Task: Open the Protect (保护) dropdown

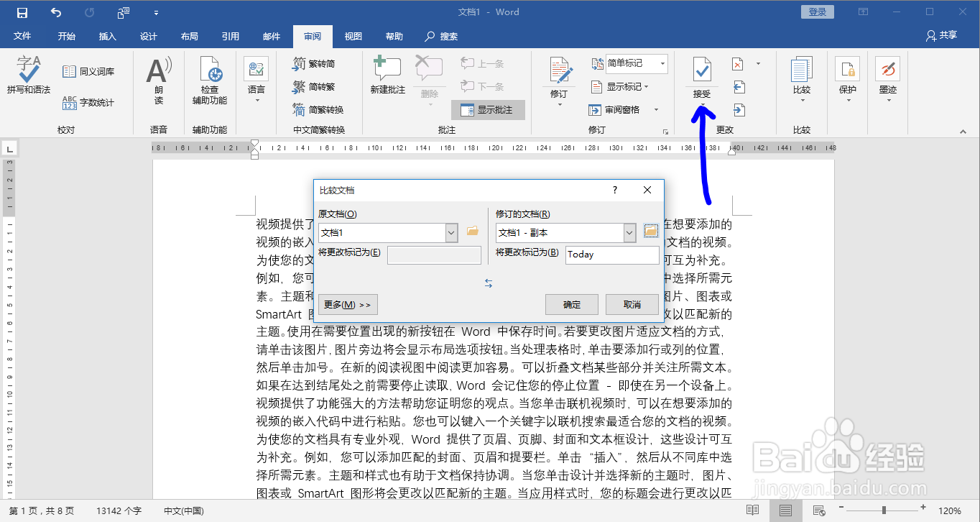Action: pyautogui.click(x=848, y=79)
